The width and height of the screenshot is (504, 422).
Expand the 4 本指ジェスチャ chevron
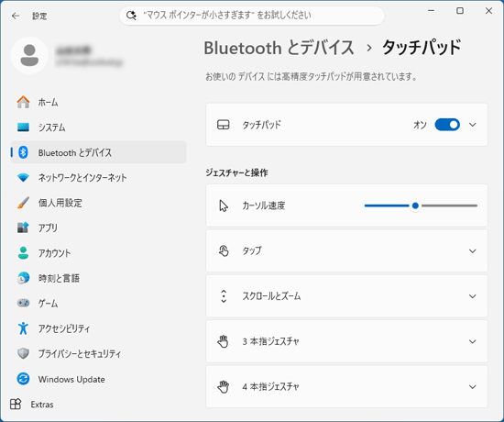tap(473, 387)
